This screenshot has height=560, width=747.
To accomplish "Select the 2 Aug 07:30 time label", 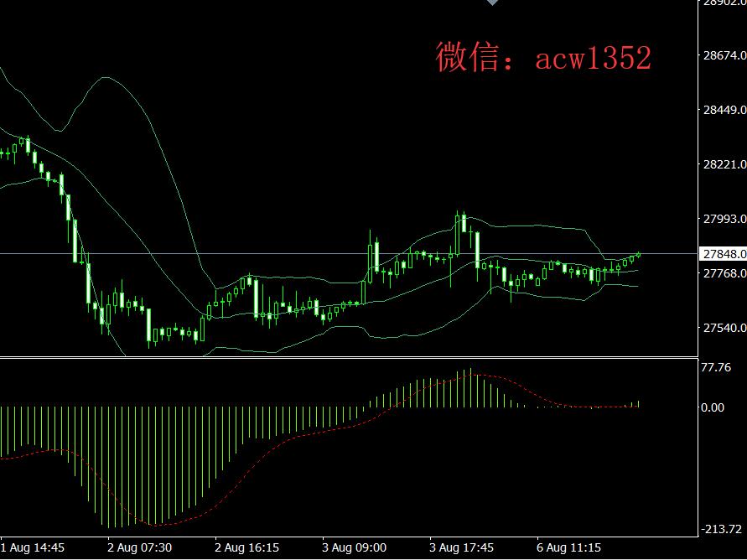I will [139, 547].
